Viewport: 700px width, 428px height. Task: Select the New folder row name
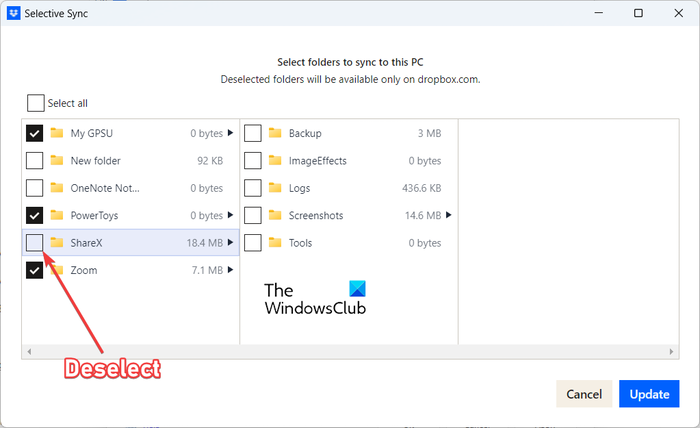coord(96,161)
